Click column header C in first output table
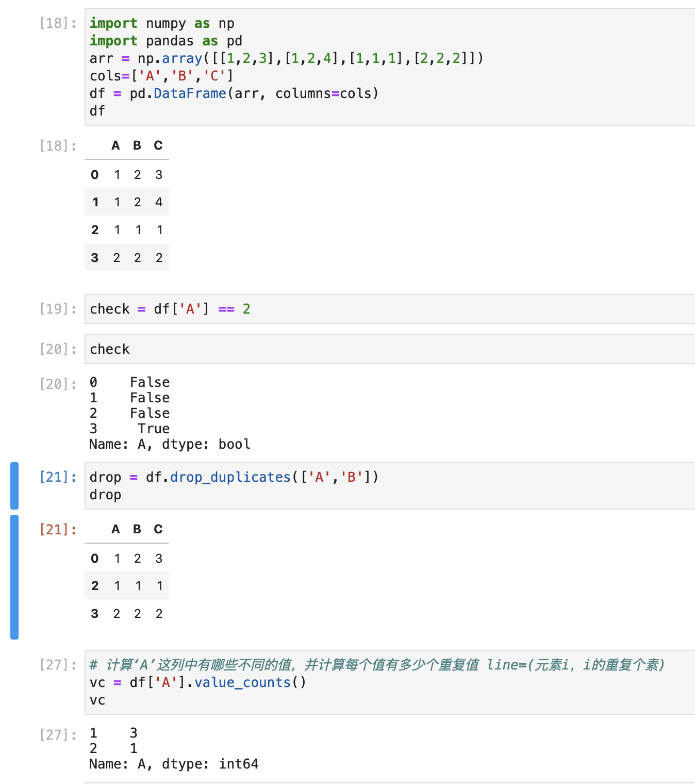695x784 pixels. (158, 145)
